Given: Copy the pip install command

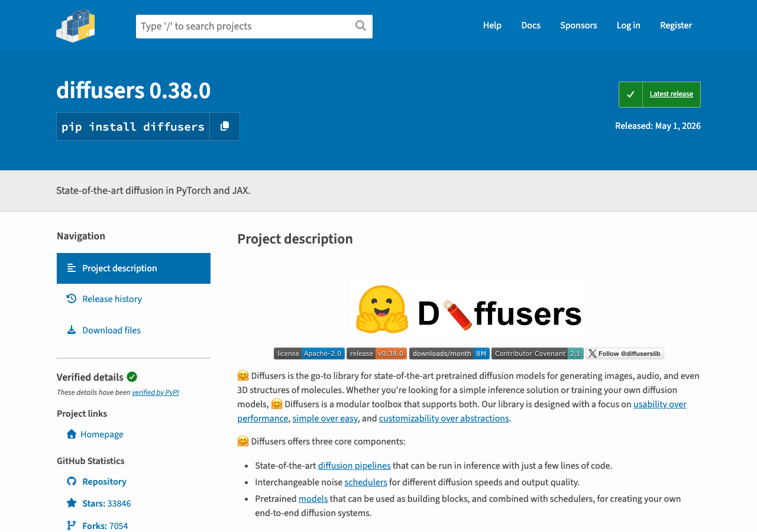Looking at the screenshot, I should coord(225,126).
